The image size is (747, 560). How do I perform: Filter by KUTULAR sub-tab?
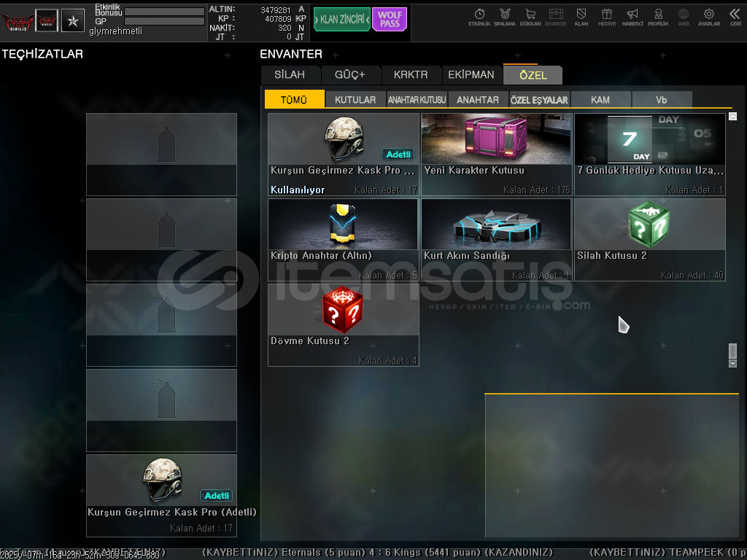[x=355, y=99]
